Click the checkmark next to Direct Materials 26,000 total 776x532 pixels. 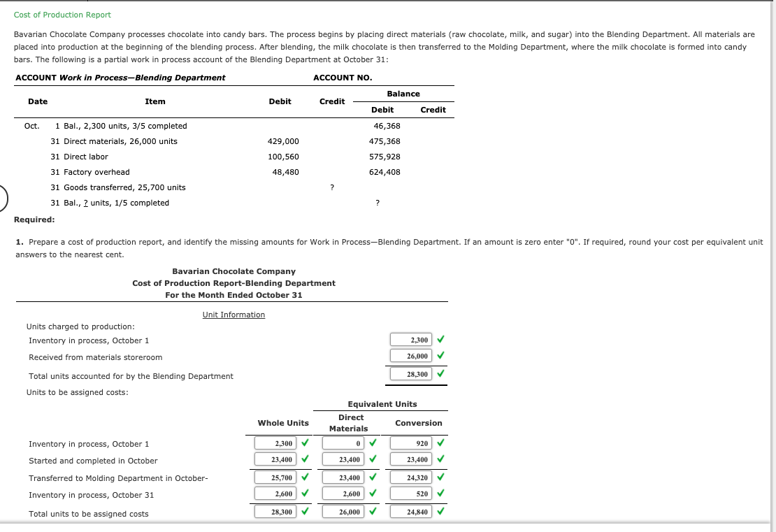[373, 511]
